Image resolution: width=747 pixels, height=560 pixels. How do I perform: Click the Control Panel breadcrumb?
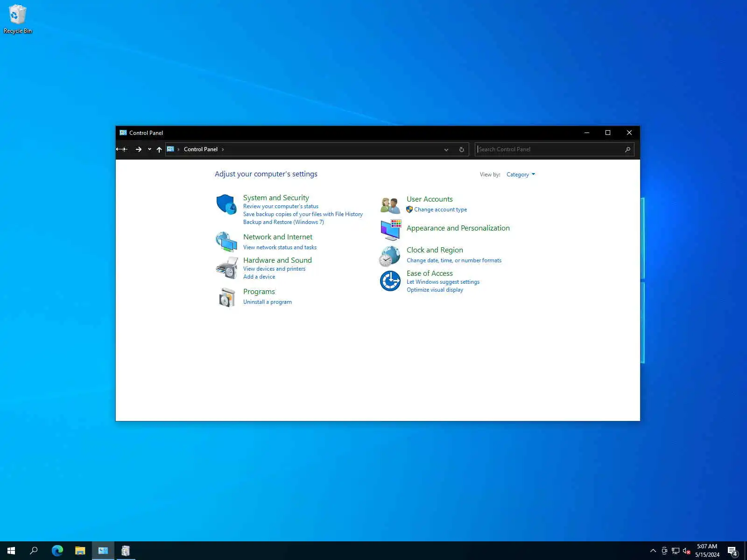click(201, 149)
